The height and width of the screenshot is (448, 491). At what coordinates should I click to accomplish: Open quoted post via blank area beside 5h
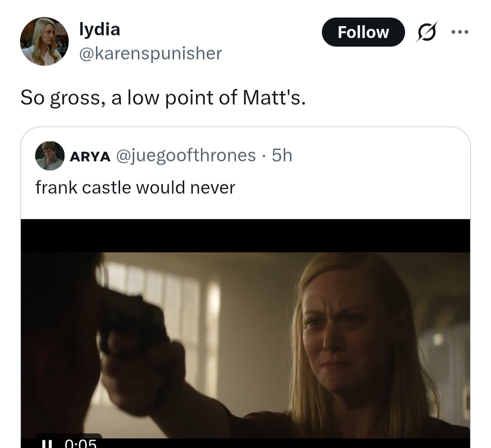[379, 156]
